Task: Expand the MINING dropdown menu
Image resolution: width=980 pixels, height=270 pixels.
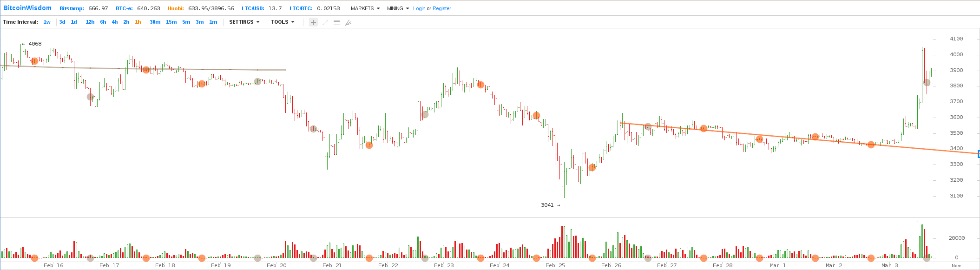Action: [398, 8]
